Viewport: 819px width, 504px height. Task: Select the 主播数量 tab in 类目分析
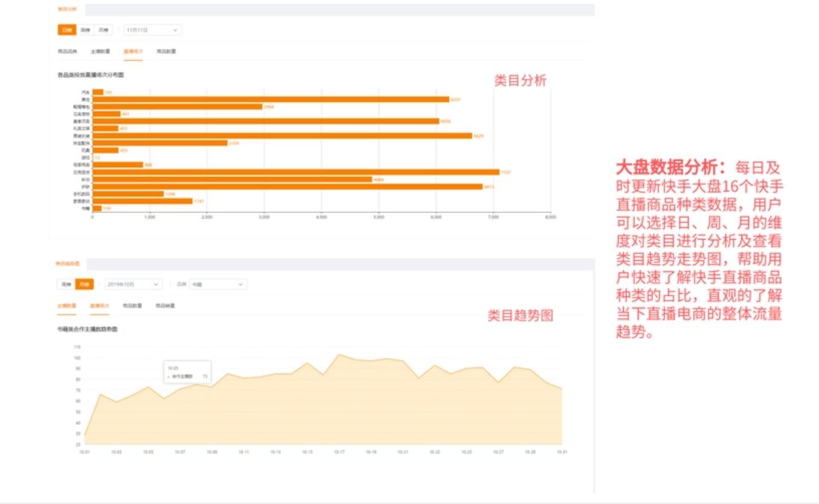coord(100,52)
